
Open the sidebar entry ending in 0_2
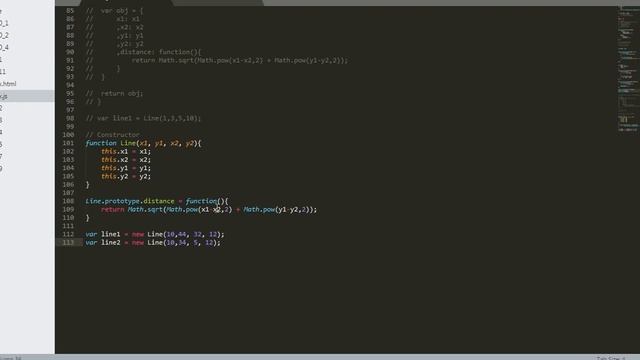click(x=4, y=36)
